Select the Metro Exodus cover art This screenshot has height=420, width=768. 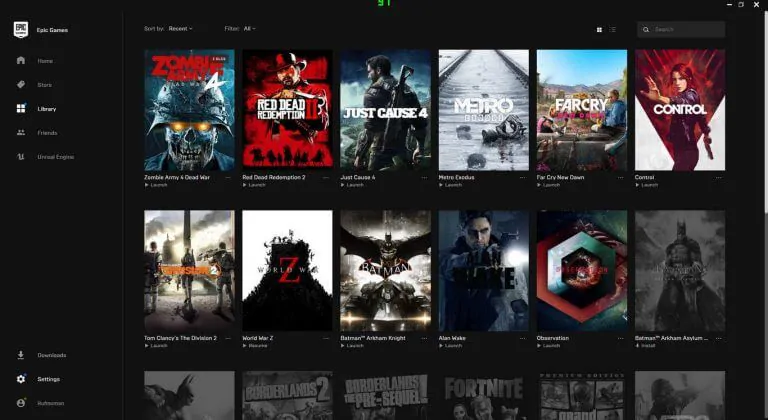[x=484, y=110]
